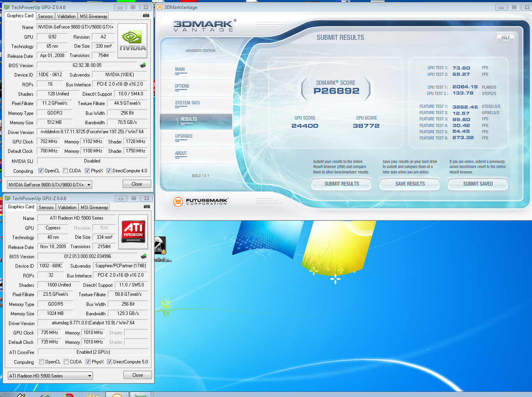Toggle CUDA checkbox for GeForce 9800 GTX
The image size is (532, 397).
pos(65,171)
